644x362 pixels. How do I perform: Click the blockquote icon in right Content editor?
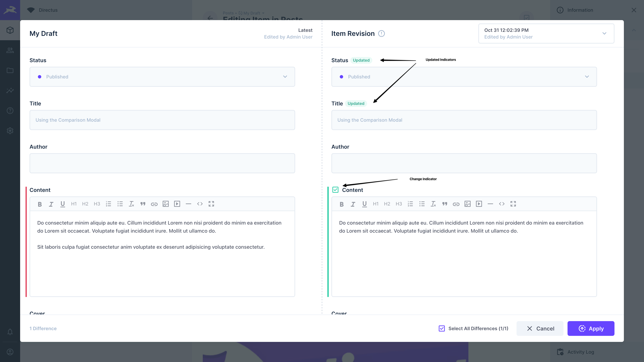444,204
